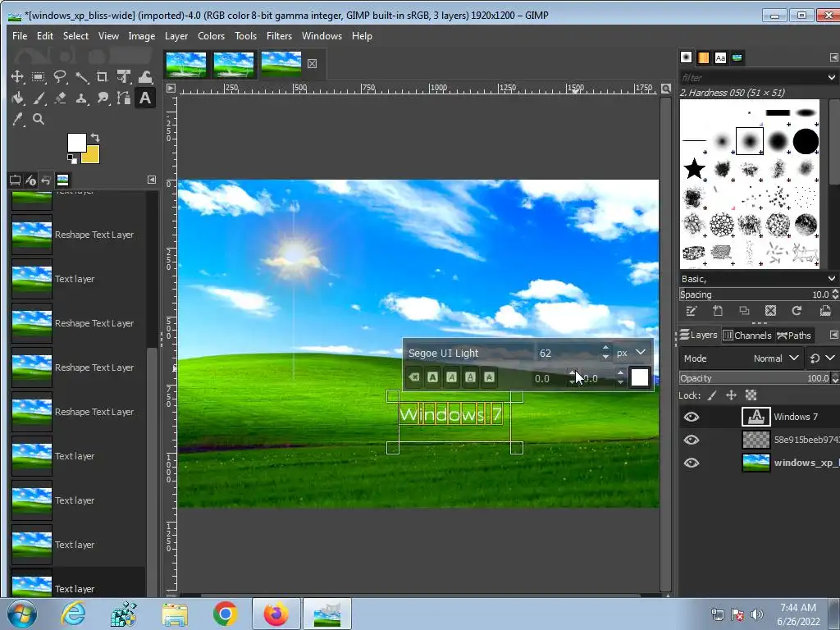Select the Text tool (A icon)
Viewport: 840px width, 630px height.
tap(145, 98)
